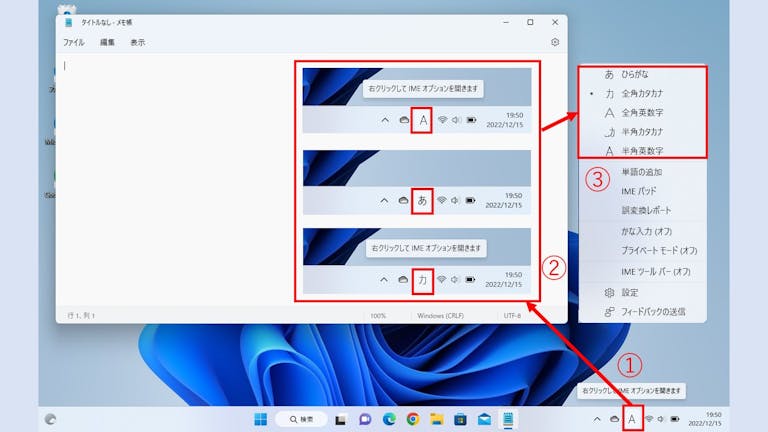
Task: Close the Notepad window
Action: 555,23
